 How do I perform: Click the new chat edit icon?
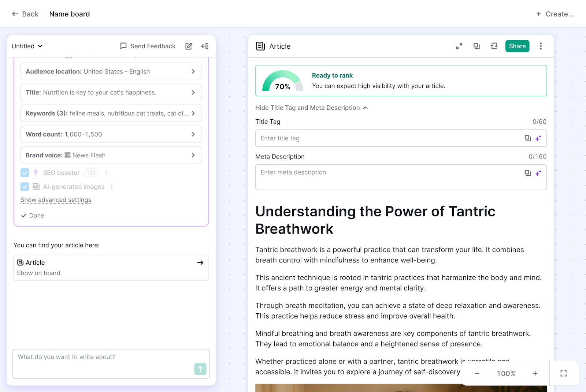[189, 46]
